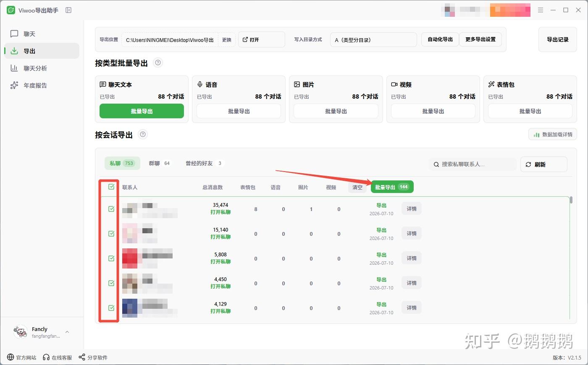Click 导出 in the 4,129 row
This screenshot has width=588, height=365.
tap(381, 305)
